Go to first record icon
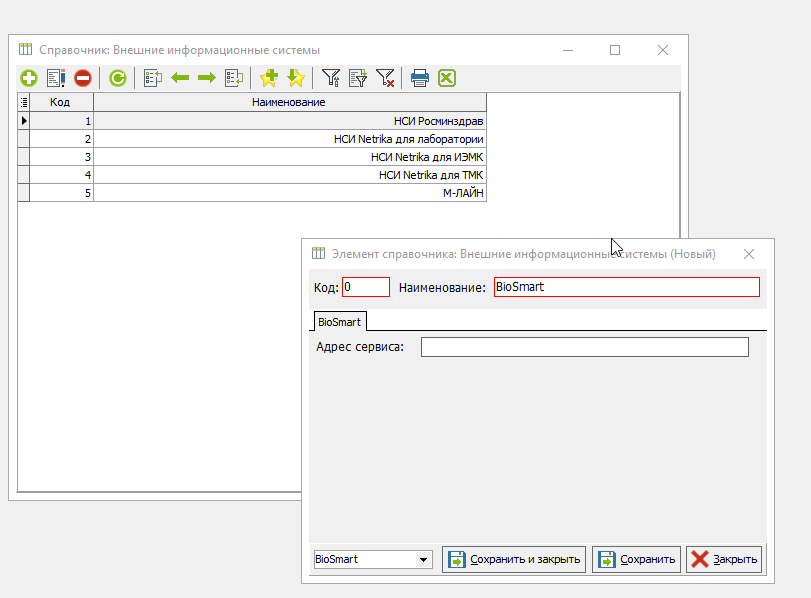This screenshot has width=811, height=598. [153, 78]
